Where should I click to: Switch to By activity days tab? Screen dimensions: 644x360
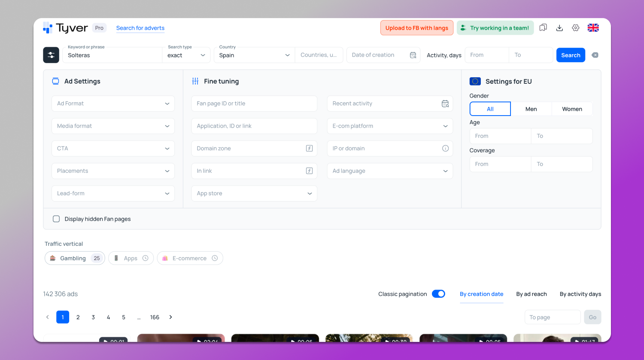click(580, 294)
